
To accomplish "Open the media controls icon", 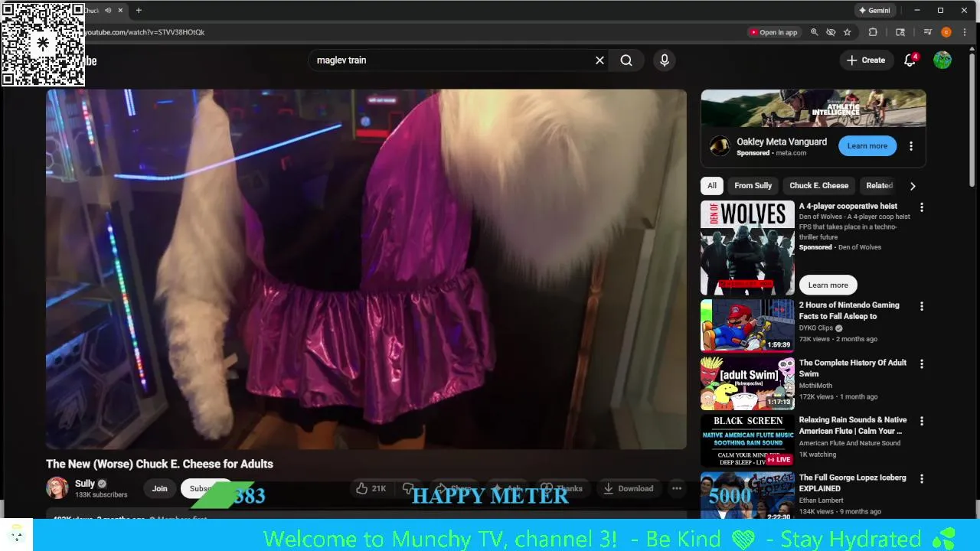I will pyautogui.click(x=928, y=32).
